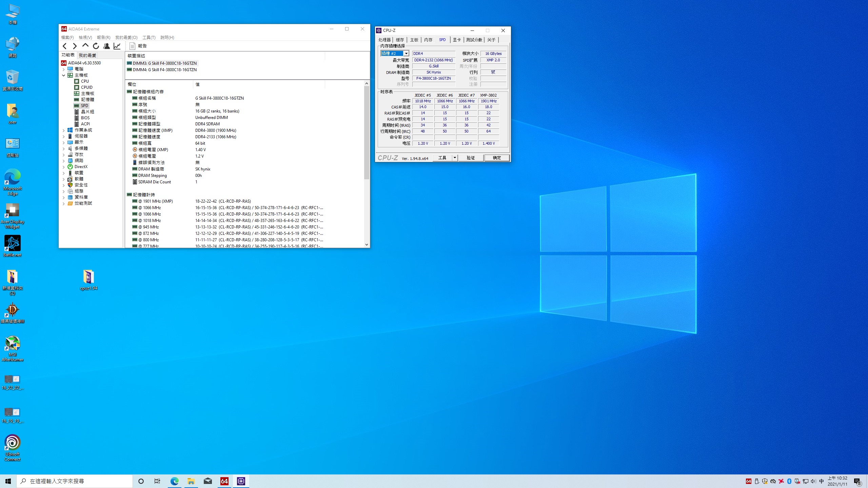Image resolution: width=868 pixels, height=488 pixels.
Task: Open File Explorer from taskbar
Action: point(191,481)
